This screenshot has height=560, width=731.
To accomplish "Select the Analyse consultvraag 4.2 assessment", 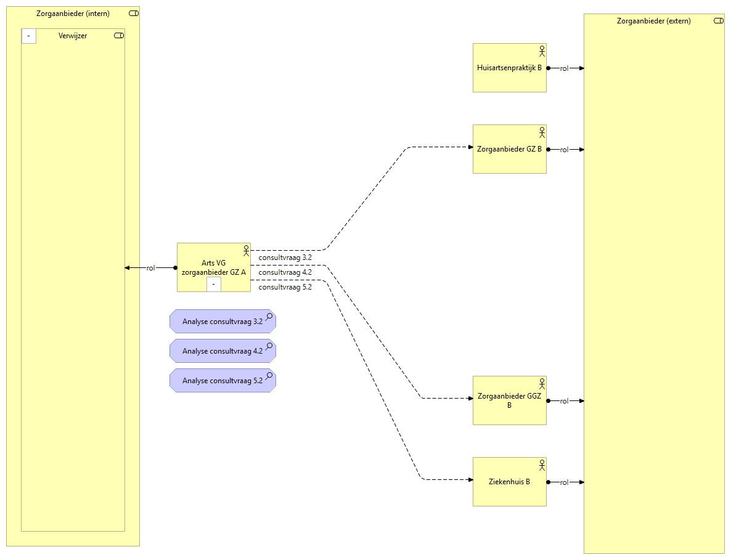I will (222, 351).
